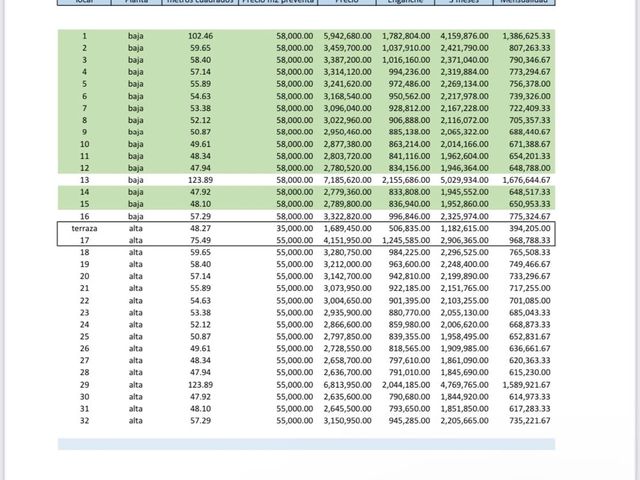
Task: Click the Enganche value 2,044,185.00
Action: coord(406,385)
